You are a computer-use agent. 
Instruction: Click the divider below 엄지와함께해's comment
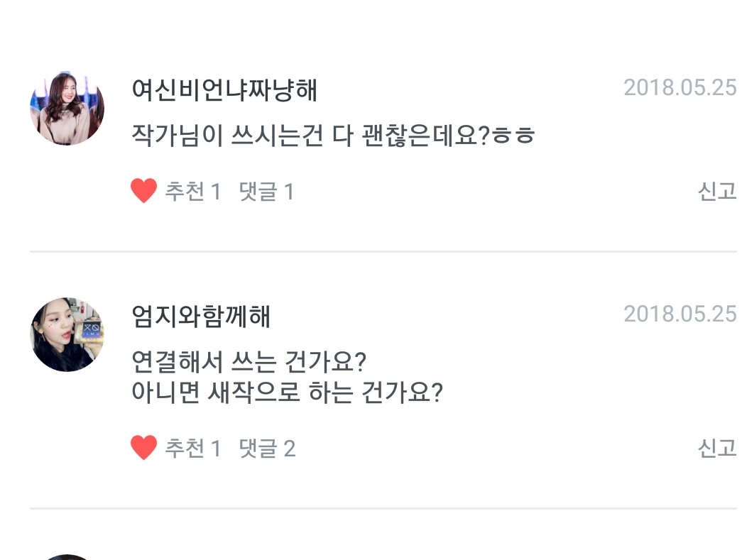383,508
